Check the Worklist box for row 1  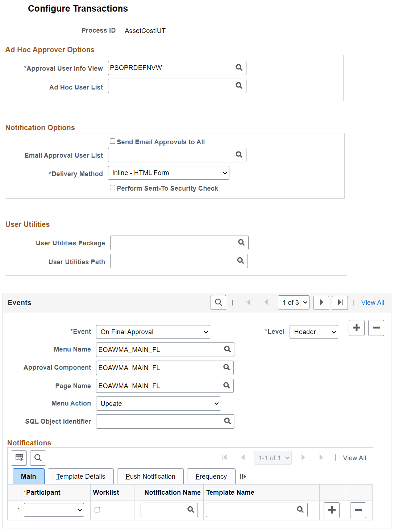(97, 510)
